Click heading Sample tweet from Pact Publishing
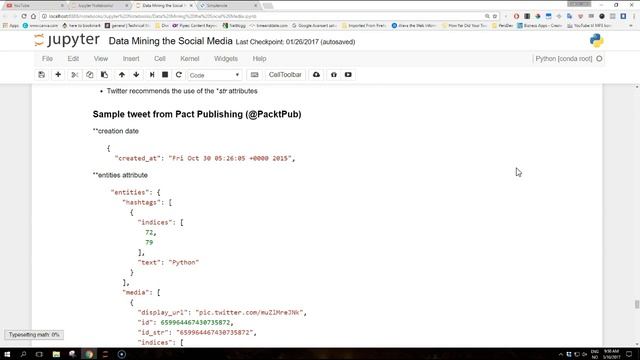 [197, 114]
